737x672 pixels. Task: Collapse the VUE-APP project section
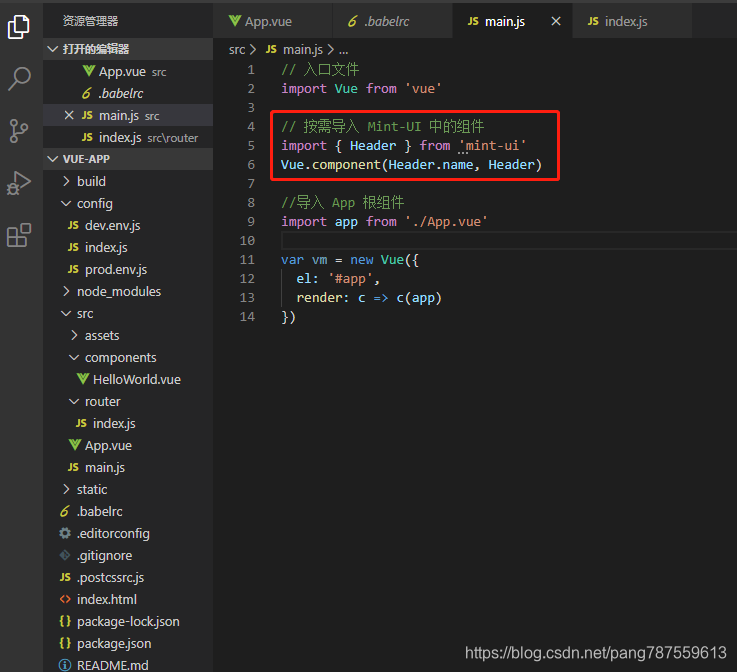tap(128, 159)
